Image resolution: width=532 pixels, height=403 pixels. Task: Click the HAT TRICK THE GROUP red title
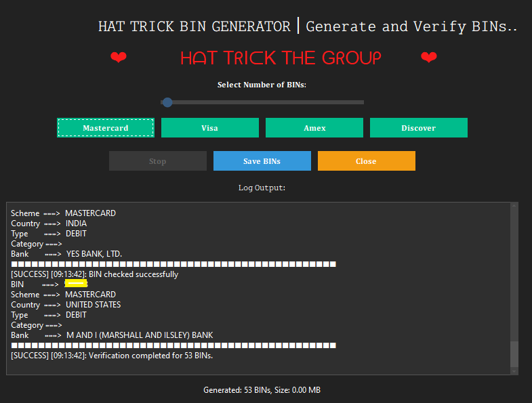click(281, 58)
